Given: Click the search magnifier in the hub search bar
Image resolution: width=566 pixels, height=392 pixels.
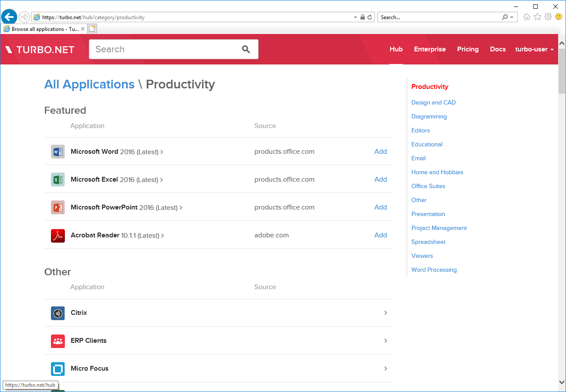Looking at the screenshot, I should [246, 49].
